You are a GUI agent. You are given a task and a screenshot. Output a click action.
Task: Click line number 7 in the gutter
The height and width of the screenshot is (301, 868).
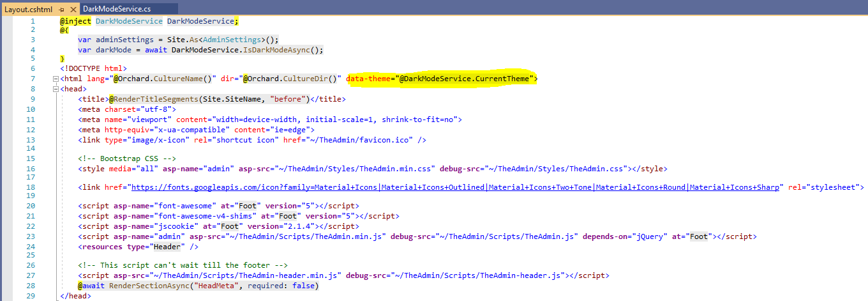tap(33, 79)
